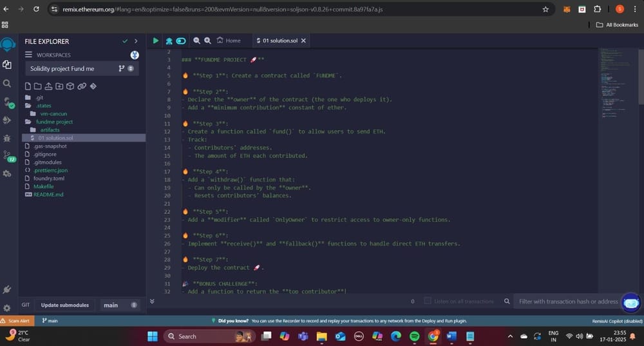Open Spotify from the taskbar
The image size is (644, 346).
[x=414, y=336]
